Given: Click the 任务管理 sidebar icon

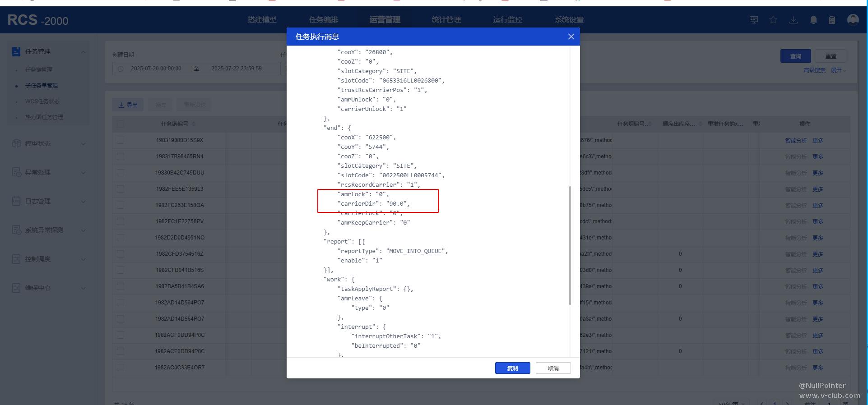Looking at the screenshot, I should [x=16, y=51].
